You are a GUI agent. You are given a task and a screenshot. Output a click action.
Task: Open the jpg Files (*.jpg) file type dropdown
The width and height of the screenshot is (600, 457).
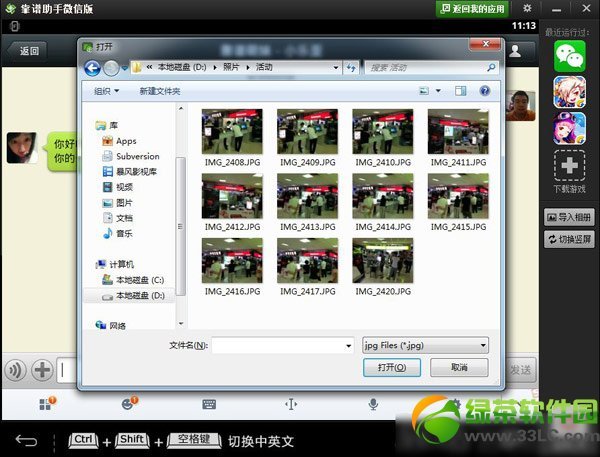(x=425, y=345)
